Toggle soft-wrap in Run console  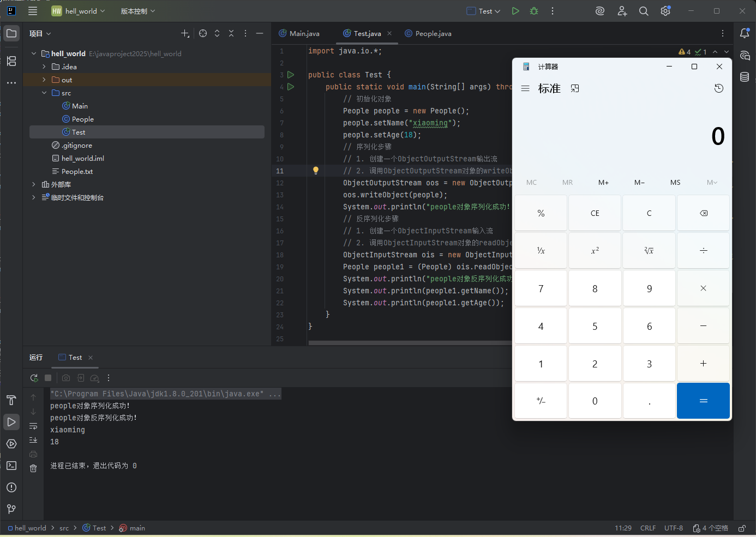(x=33, y=426)
